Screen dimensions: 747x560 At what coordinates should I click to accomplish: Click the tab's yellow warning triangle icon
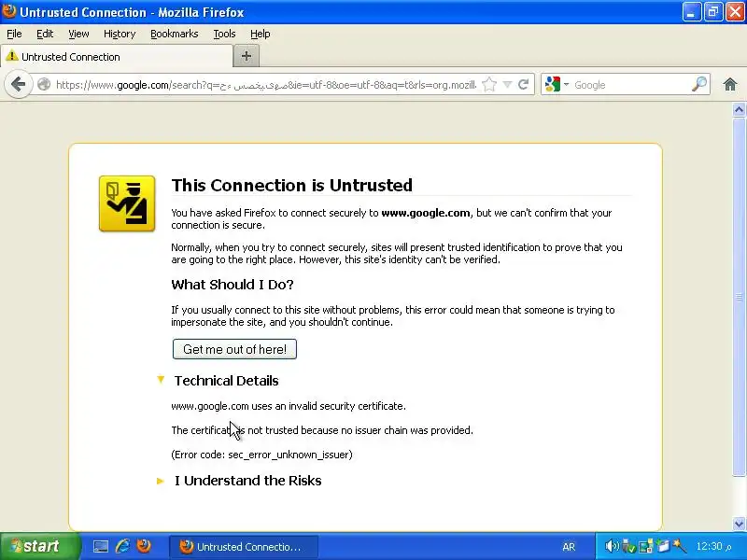point(12,56)
